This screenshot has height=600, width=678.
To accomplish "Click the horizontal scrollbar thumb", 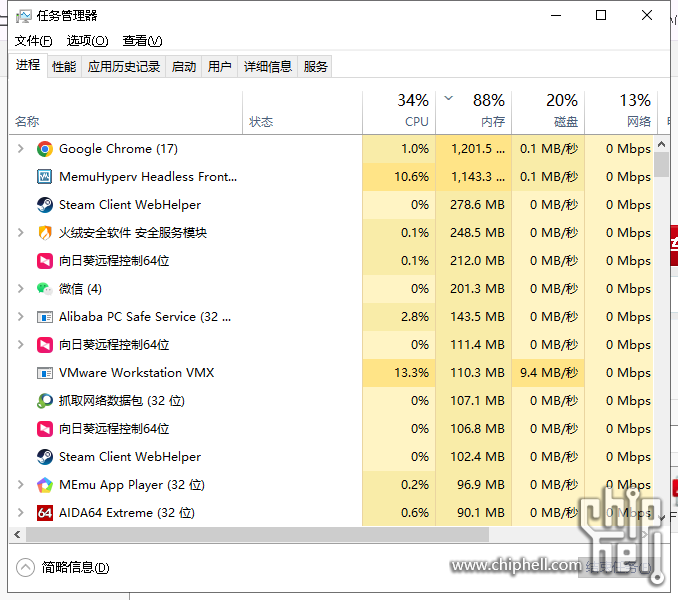I will tap(257, 535).
